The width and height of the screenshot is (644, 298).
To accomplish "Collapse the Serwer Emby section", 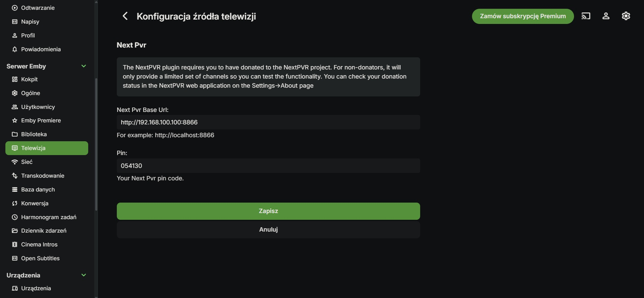I will pyautogui.click(x=83, y=66).
